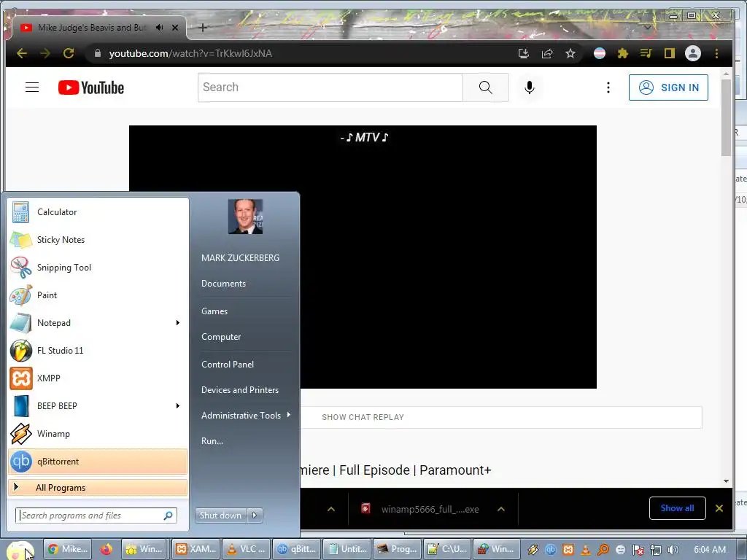Click the Windows Start orb
This screenshot has height=560, width=747.
[x=20, y=551]
